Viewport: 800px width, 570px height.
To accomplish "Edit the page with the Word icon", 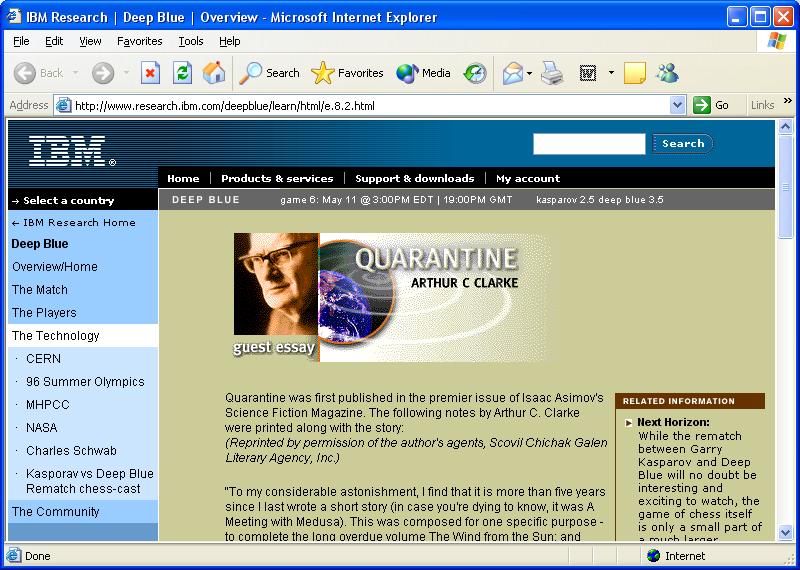I will [588, 73].
